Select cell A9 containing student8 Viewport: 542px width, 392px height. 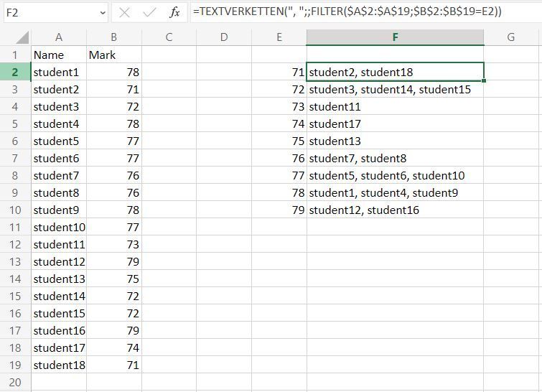tap(59, 192)
